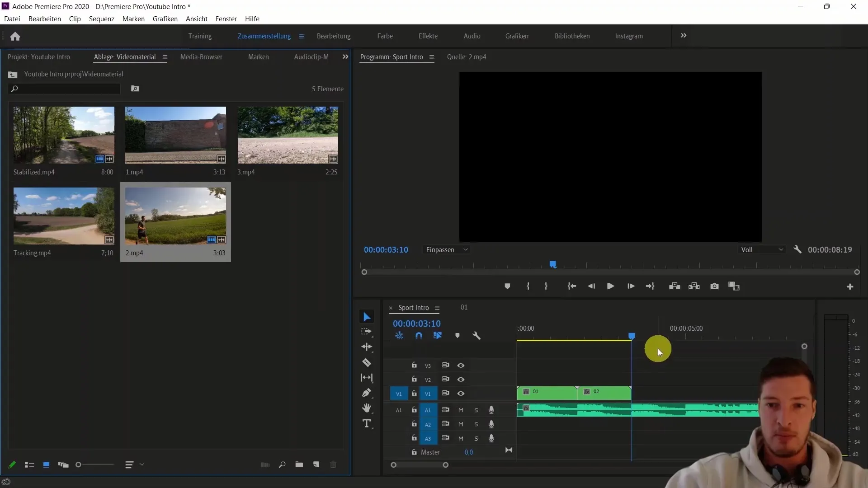
Task: Select the Track Select Forward tool
Action: (x=367, y=332)
